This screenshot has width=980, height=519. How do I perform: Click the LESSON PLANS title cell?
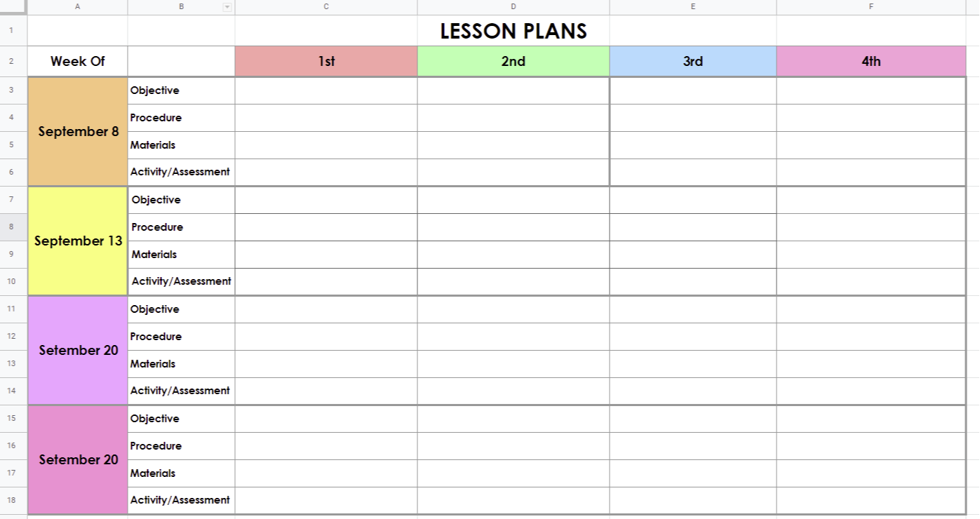pyautogui.click(x=514, y=31)
